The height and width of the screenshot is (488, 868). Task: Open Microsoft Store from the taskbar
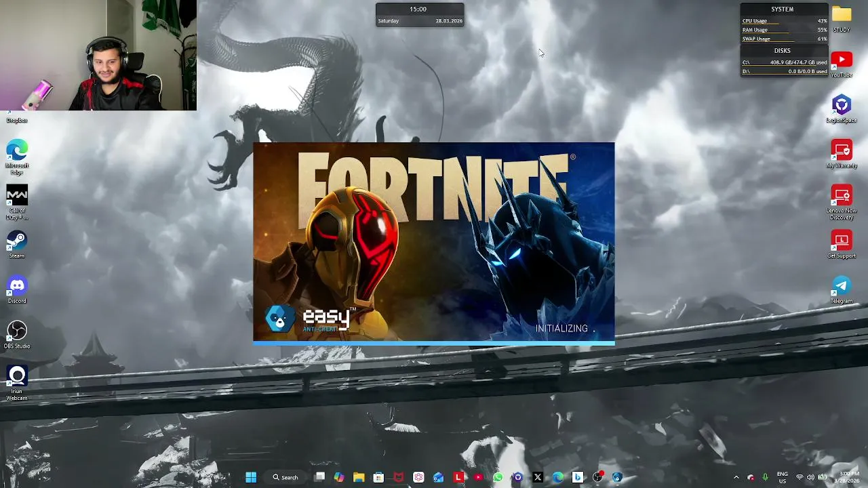coord(378,477)
